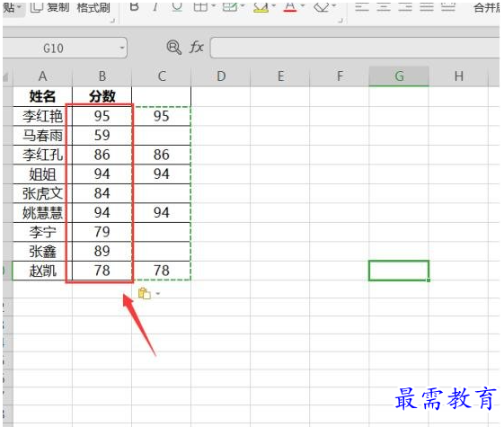Select column H header
The height and width of the screenshot is (427, 504).
pyautogui.click(x=459, y=76)
